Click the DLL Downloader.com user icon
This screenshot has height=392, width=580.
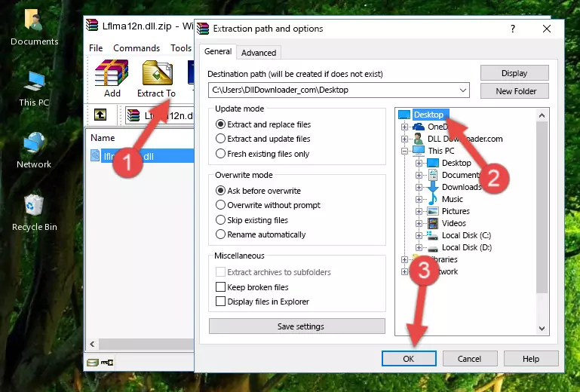click(419, 139)
